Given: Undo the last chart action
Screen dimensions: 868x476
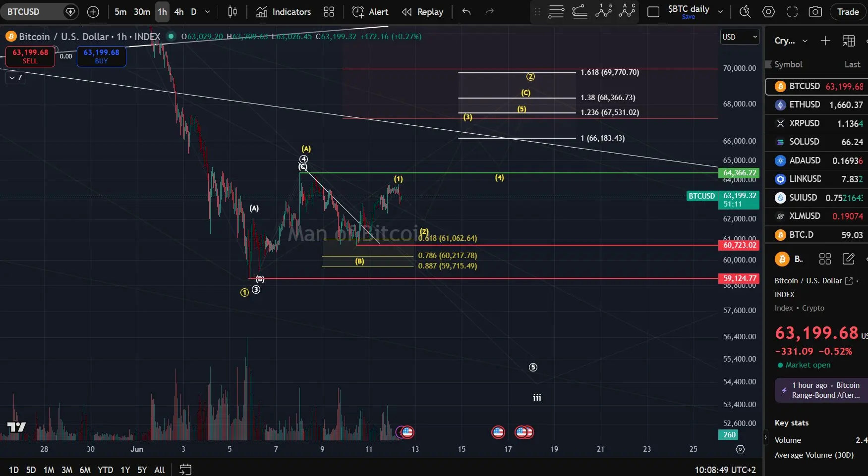Looking at the screenshot, I should click(466, 12).
